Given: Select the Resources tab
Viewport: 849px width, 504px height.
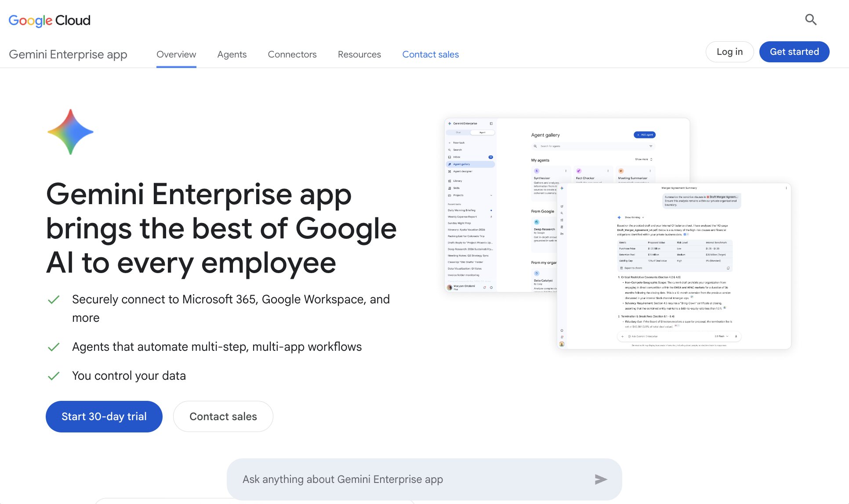Looking at the screenshot, I should (359, 54).
